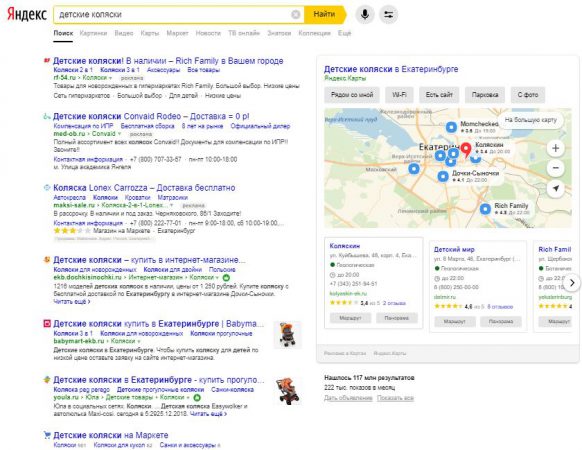Select the Rich Family map marker

(x=485, y=209)
